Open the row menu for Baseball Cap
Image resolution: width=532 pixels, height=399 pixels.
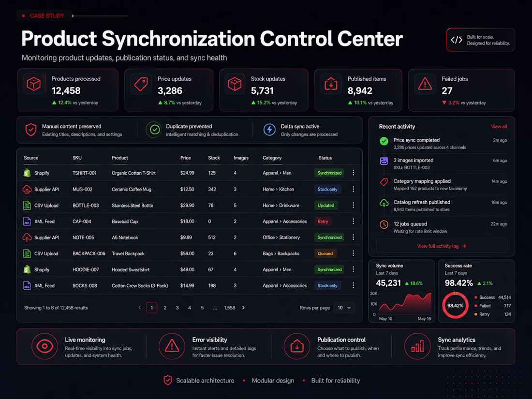click(353, 221)
